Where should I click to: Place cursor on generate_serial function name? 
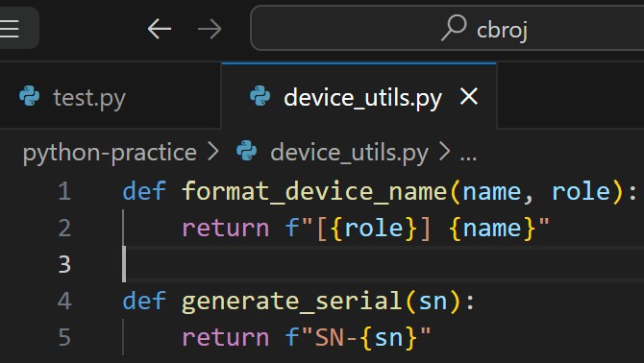[292, 302]
